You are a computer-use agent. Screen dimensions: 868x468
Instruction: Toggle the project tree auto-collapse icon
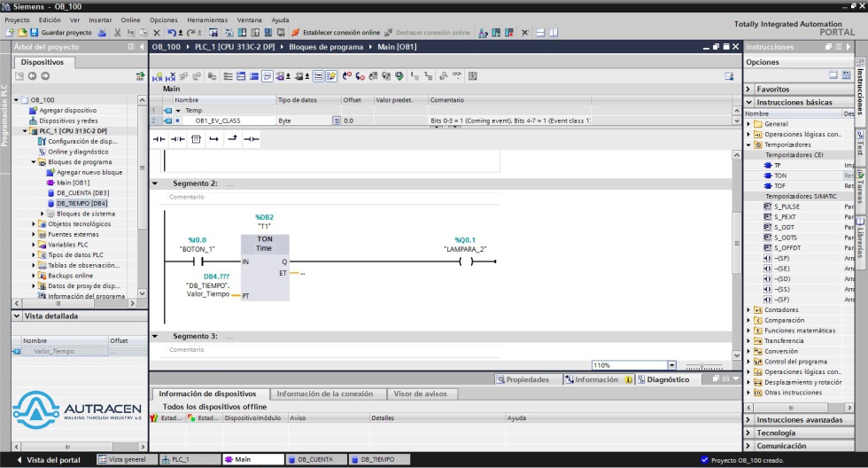[x=131, y=47]
